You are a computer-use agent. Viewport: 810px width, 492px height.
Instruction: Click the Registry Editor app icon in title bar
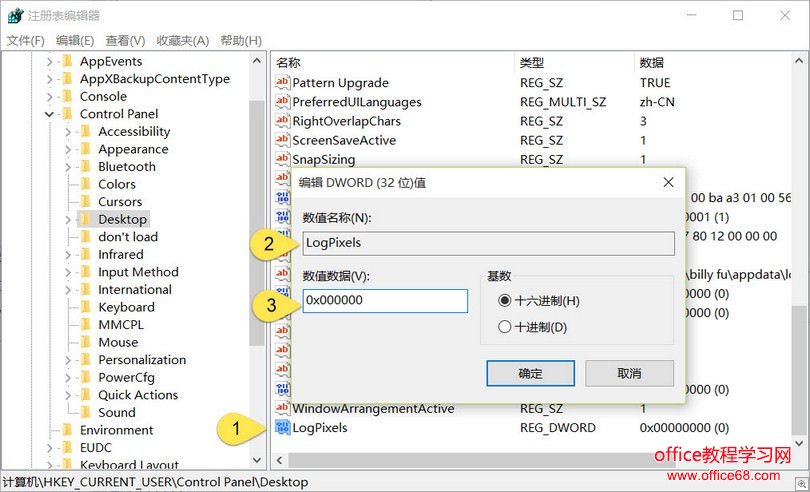pyautogui.click(x=15, y=16)
